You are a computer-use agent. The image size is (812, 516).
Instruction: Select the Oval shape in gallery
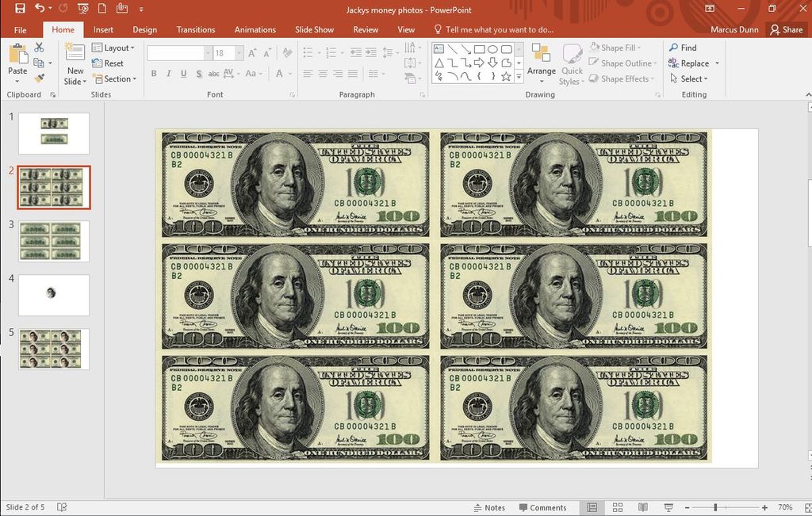pos(493,49)
